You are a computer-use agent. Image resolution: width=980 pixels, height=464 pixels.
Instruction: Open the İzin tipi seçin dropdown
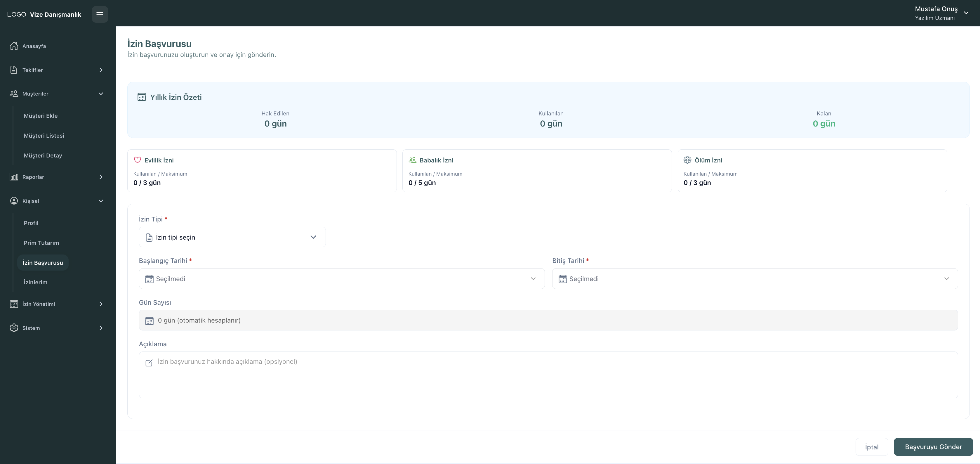point(232,237)
